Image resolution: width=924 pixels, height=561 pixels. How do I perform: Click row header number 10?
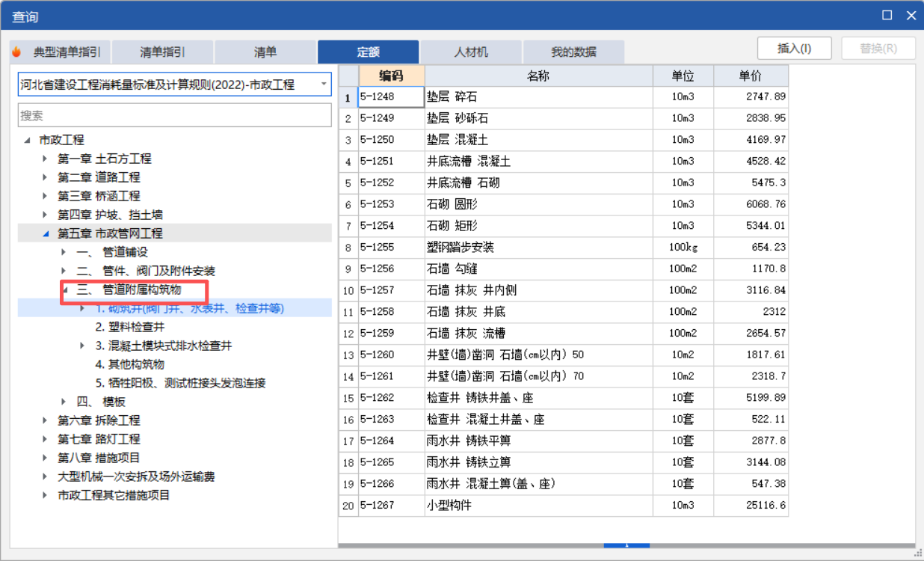(348, 290)
